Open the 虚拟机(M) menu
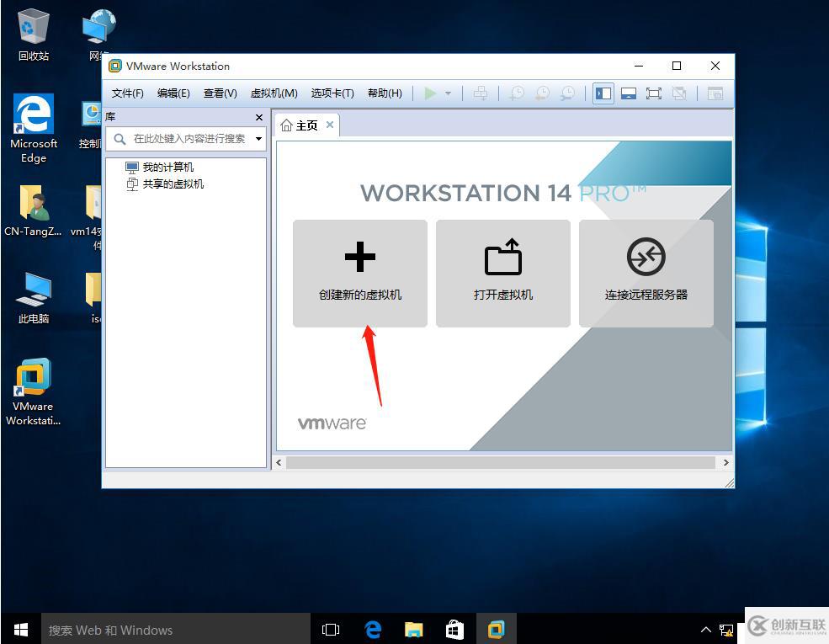The image size is (829, 644). (x=274, y=93)
